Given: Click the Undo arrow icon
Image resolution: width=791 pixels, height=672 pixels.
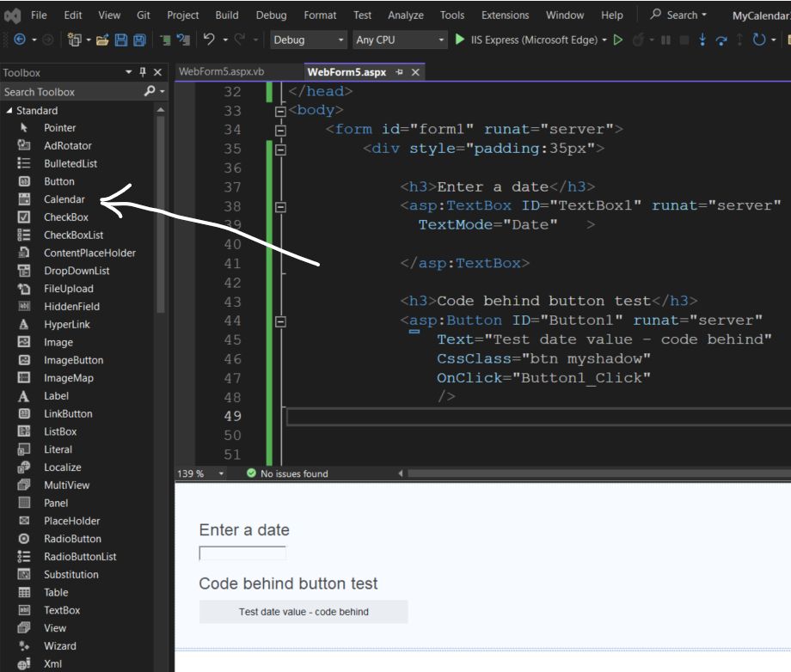Looking at the screenshot, I should (x=209, y=40).
